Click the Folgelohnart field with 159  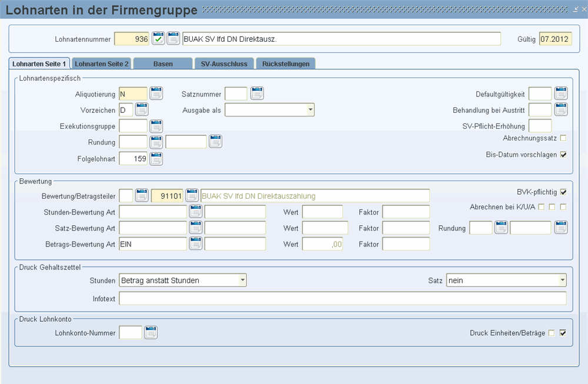point(133,159)
